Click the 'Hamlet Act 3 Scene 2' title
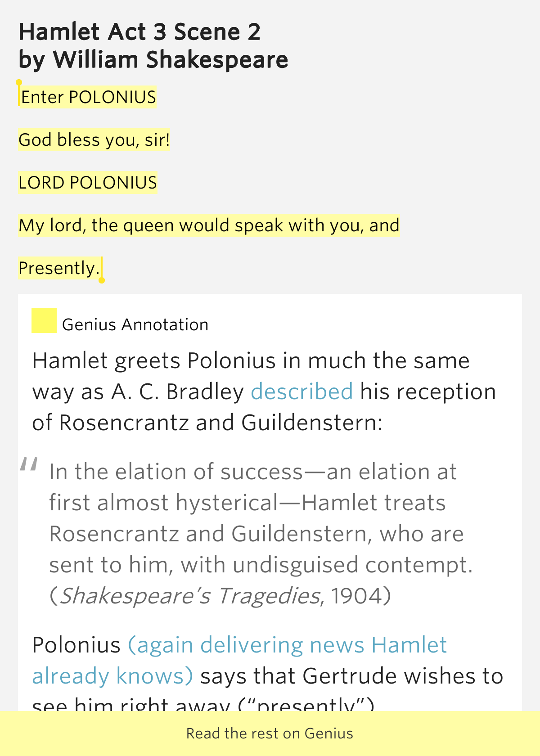 coord(139,32)
